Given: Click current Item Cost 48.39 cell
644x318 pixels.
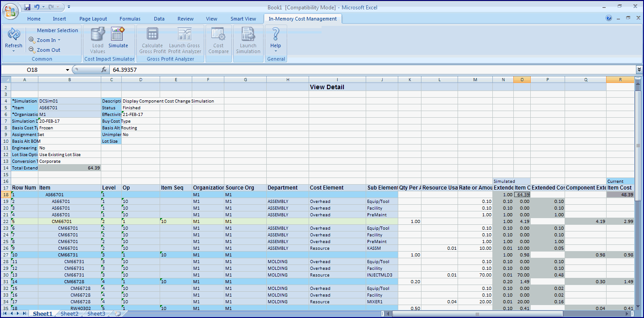Looking at the screenshot, I should pyautogui.click(x=620, y=195).
